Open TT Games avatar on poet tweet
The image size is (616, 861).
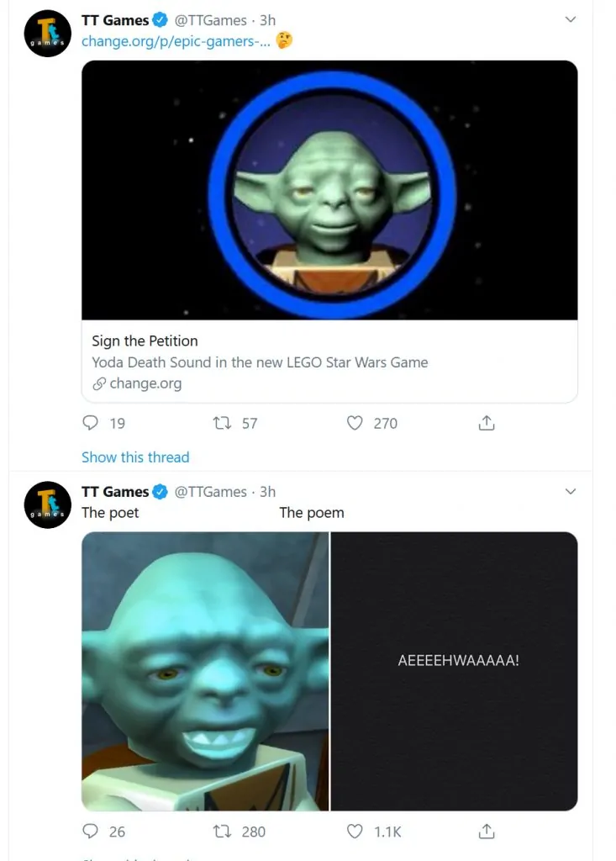click(48, 504)
